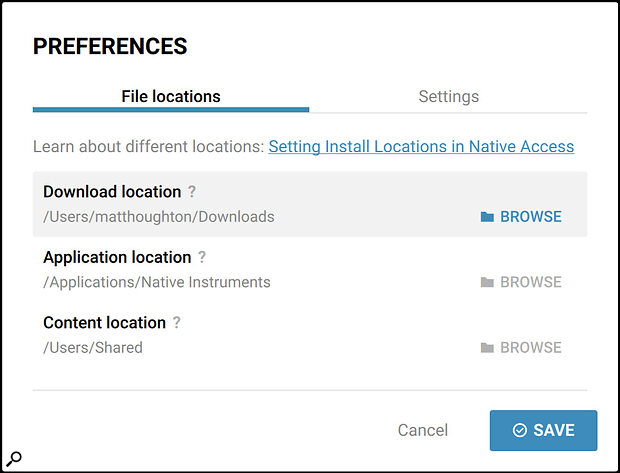
Task: Click the magnifier icon in bottom corner
Action: [14, 459]
